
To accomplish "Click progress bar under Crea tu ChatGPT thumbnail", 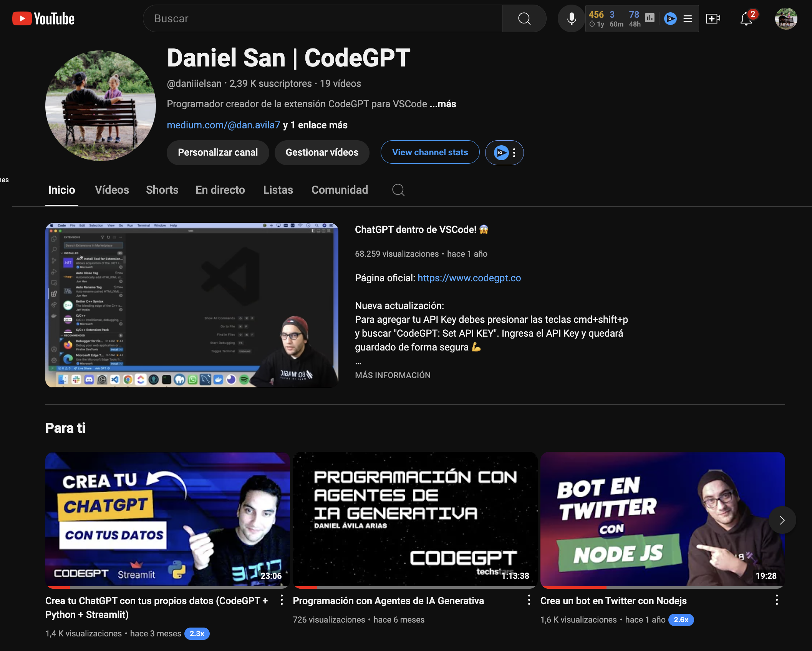I will pyautogui.click(x=167, y=587).
